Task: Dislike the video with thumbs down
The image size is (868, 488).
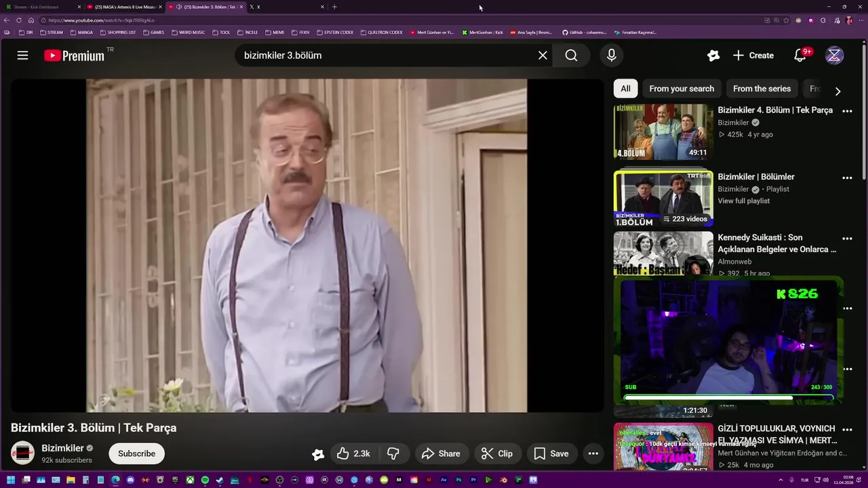Action: tap(393, 453)
